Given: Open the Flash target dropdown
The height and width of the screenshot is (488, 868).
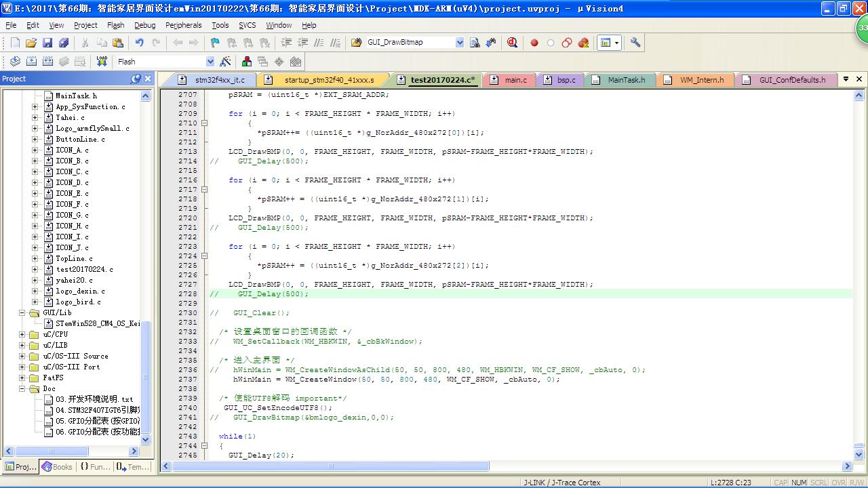Looking at the screenshot, I should [210, 62].
